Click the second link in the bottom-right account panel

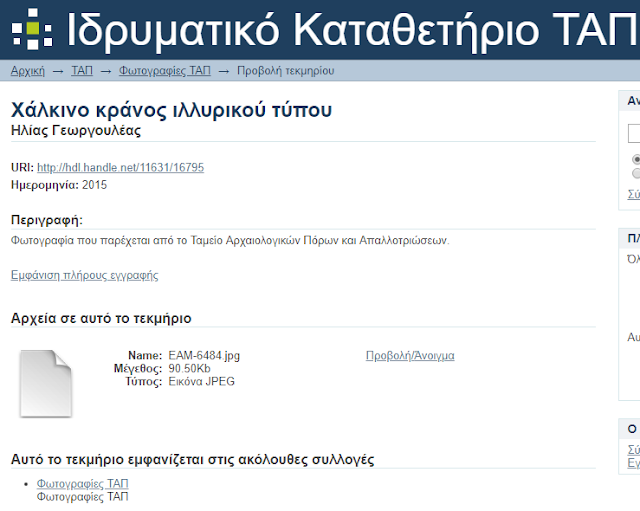[633, 464]
